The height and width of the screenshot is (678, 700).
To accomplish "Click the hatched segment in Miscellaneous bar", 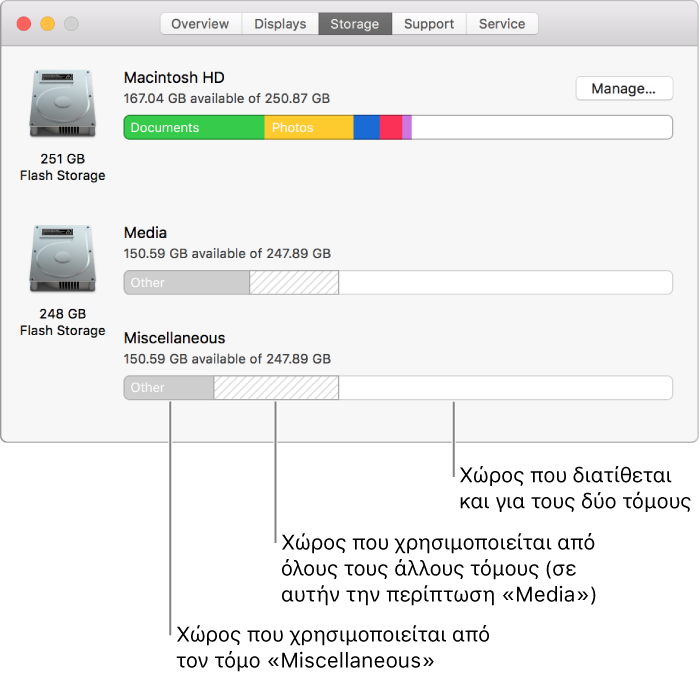I will click(276, 388).
